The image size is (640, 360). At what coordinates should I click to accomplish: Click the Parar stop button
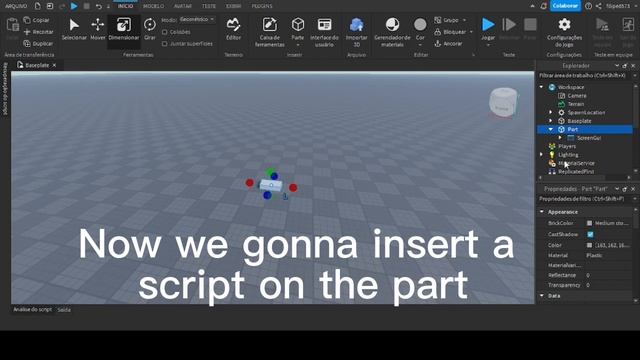[530, 24]
